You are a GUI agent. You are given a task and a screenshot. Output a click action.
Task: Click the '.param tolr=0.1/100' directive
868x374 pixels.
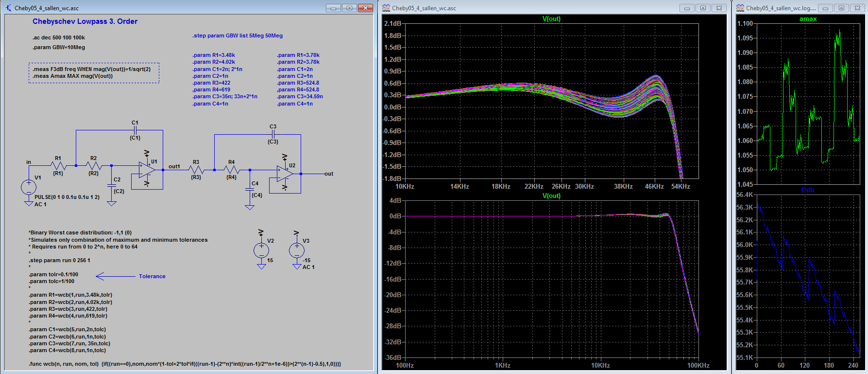[x=53, y=274]
